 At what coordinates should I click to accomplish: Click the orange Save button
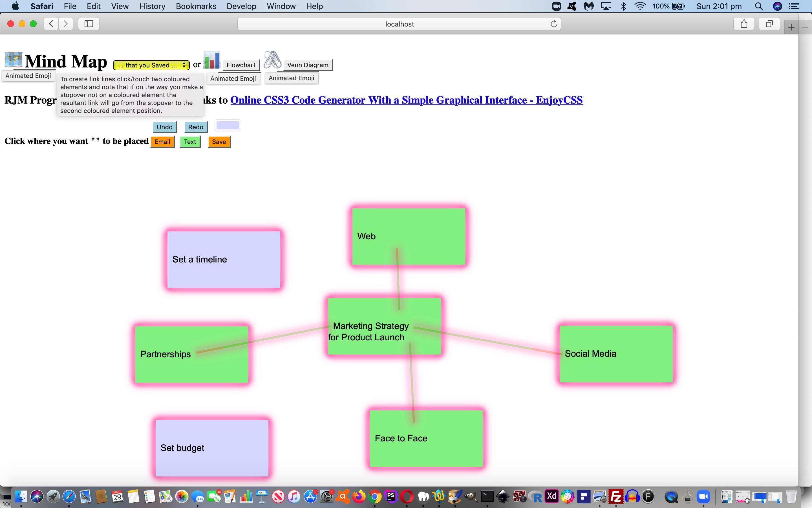click(219, 142)
